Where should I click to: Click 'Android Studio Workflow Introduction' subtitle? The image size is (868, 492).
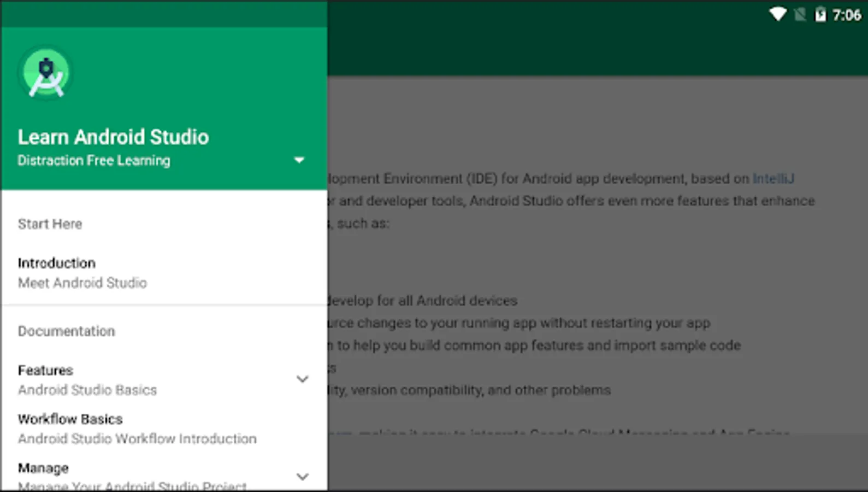(x=137, y=439)
